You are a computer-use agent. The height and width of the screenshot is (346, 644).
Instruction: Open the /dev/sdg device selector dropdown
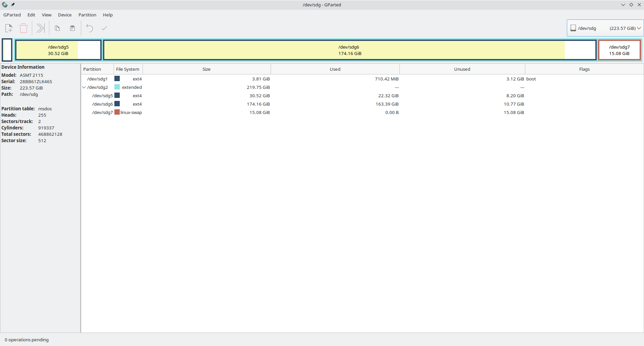605,28
